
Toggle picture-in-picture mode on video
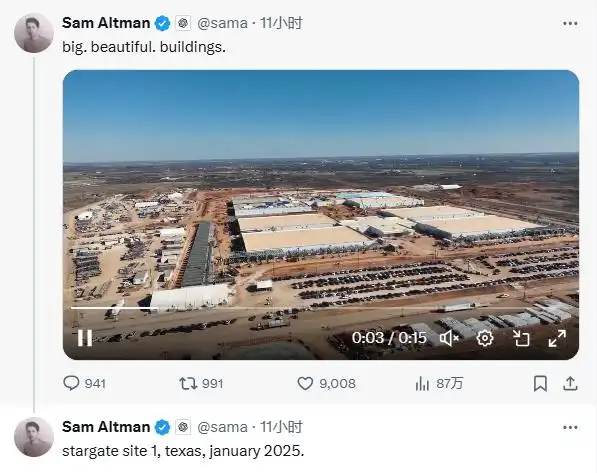[x=521, y=338]
